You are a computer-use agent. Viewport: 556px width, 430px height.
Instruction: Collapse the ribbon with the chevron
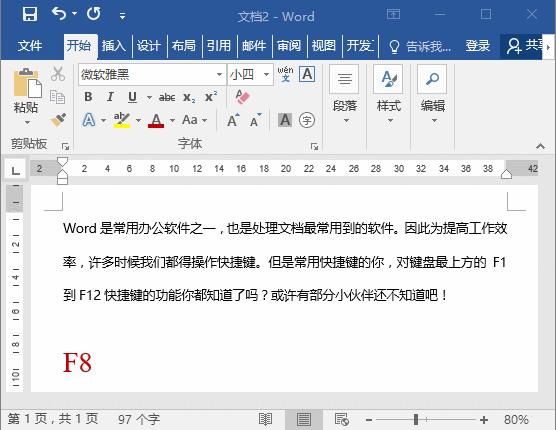540,146
